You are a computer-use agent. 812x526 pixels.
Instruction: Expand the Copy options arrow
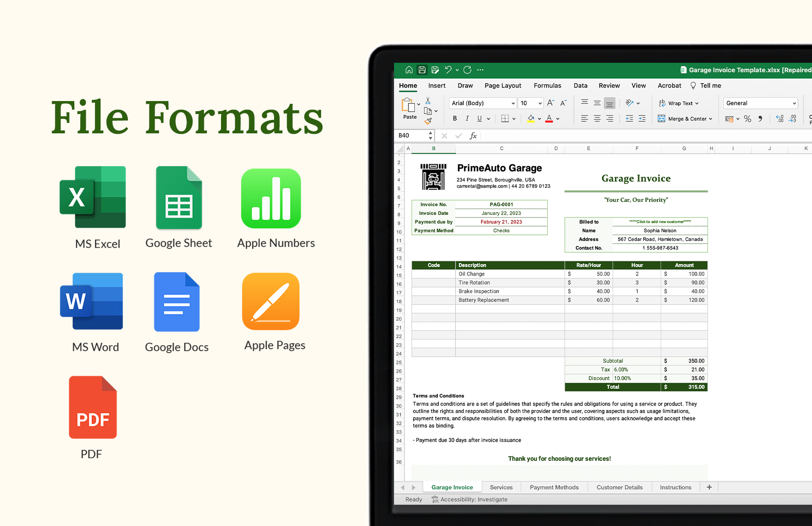click(x=436, y=111)
